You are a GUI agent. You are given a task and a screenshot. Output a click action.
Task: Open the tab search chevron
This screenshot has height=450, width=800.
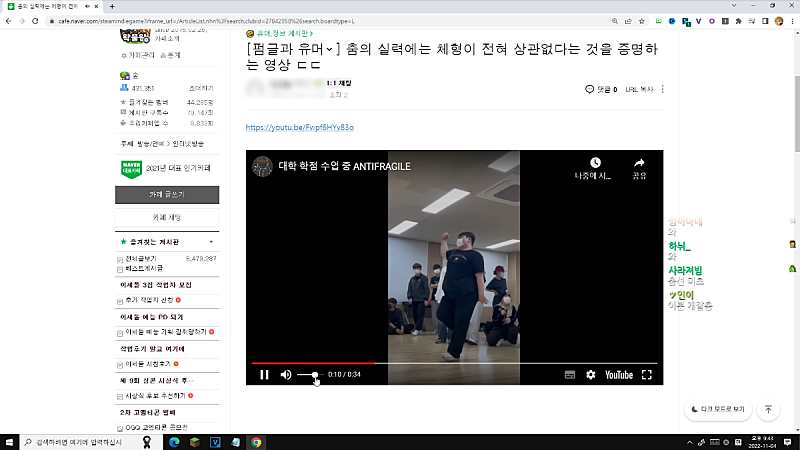pyautogui.click(x=734, y=6)
